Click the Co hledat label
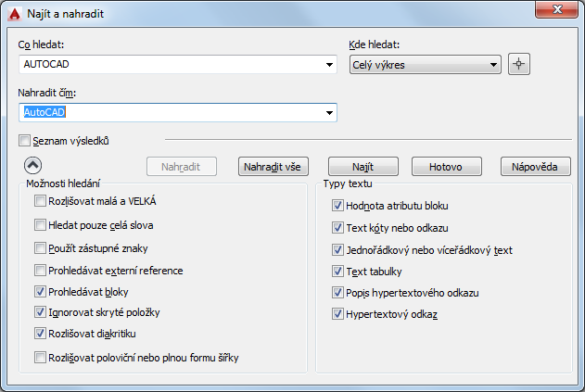This screenshot has height=392, width=585. coord(41,44)
